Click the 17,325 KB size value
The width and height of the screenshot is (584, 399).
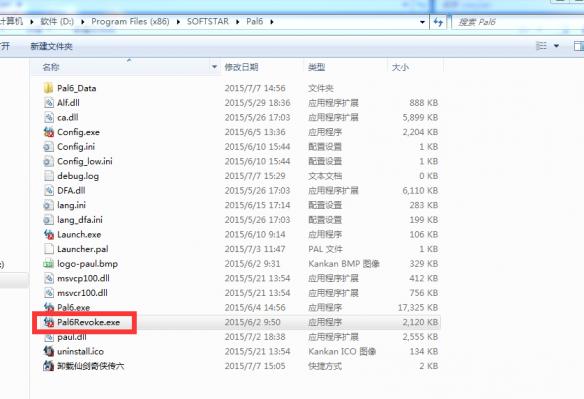(x=418, y=307)
